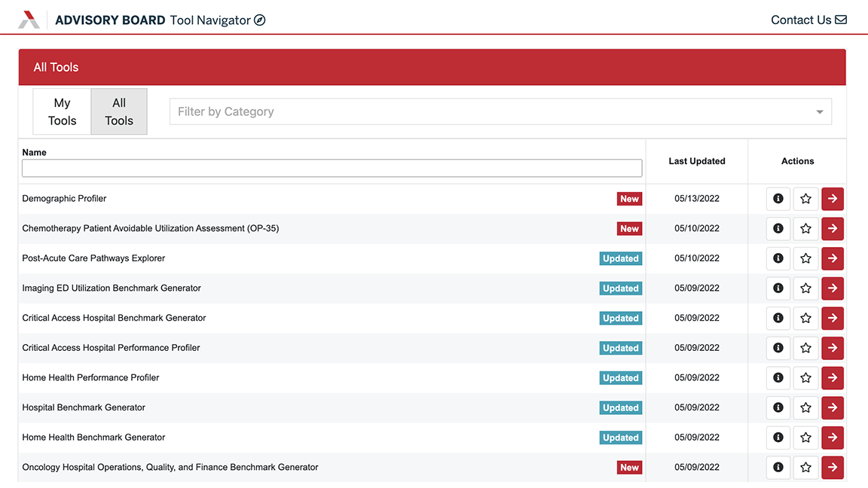
Task: Select the All Tools tab
Action: 119,111
